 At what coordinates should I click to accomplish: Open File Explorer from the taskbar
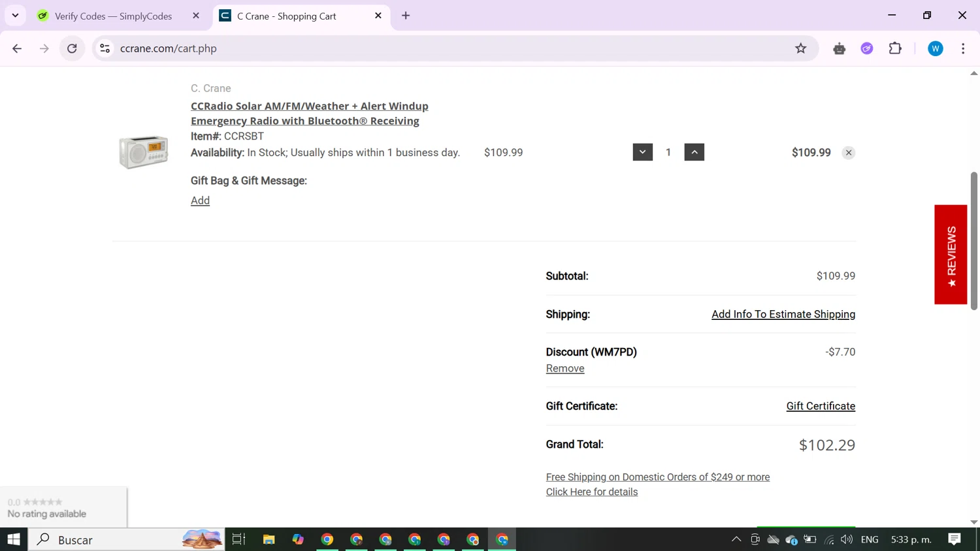(x=269, y=539)
